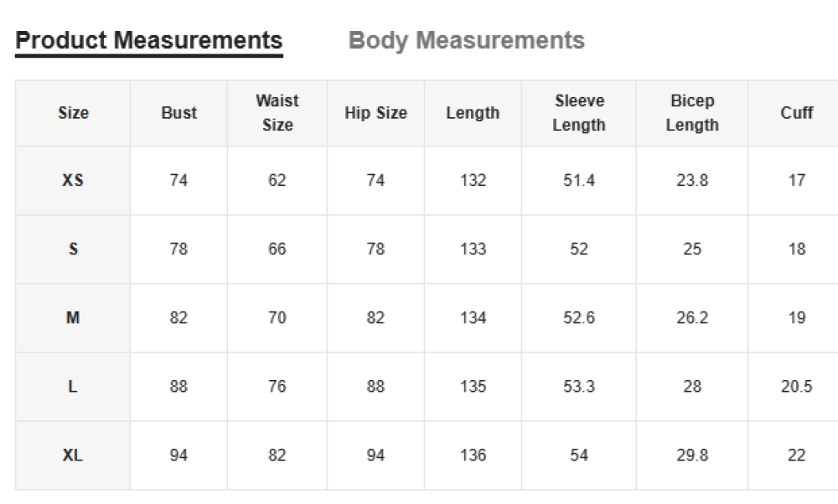Select the XL size row label

73,455
